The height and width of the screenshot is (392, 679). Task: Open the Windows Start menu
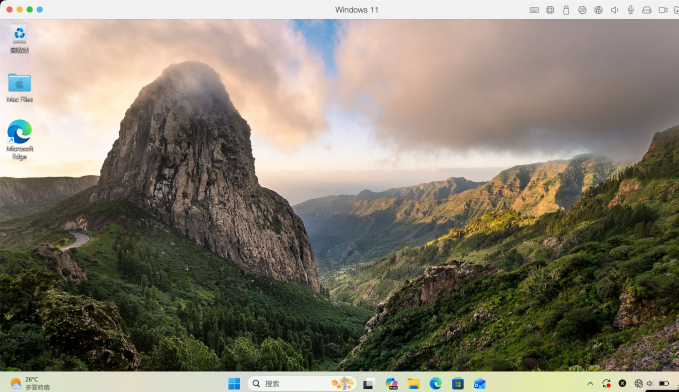click(234, 383)
